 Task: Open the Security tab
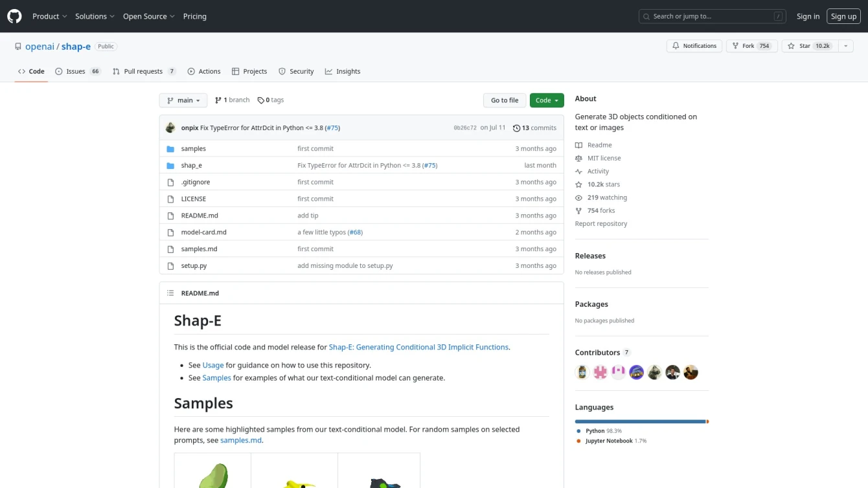tap(296, 71)
